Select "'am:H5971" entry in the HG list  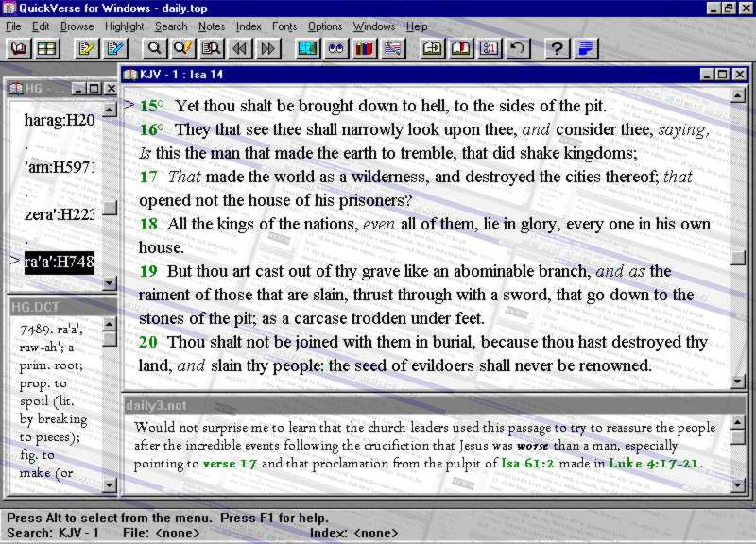tap(60, 167)
